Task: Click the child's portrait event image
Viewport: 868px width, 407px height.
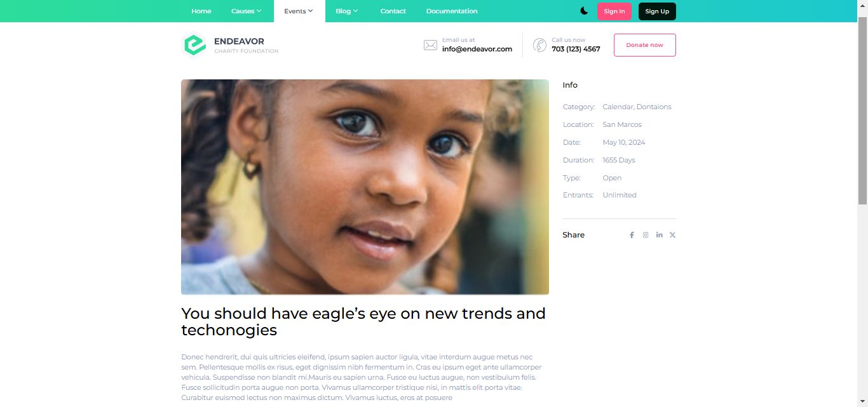Action: [x=365, y=187]
